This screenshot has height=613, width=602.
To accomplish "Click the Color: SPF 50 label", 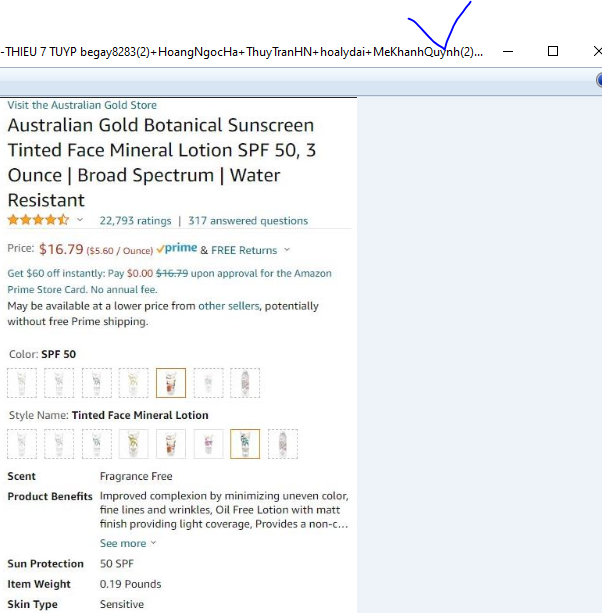I will (x=43, y=354).
